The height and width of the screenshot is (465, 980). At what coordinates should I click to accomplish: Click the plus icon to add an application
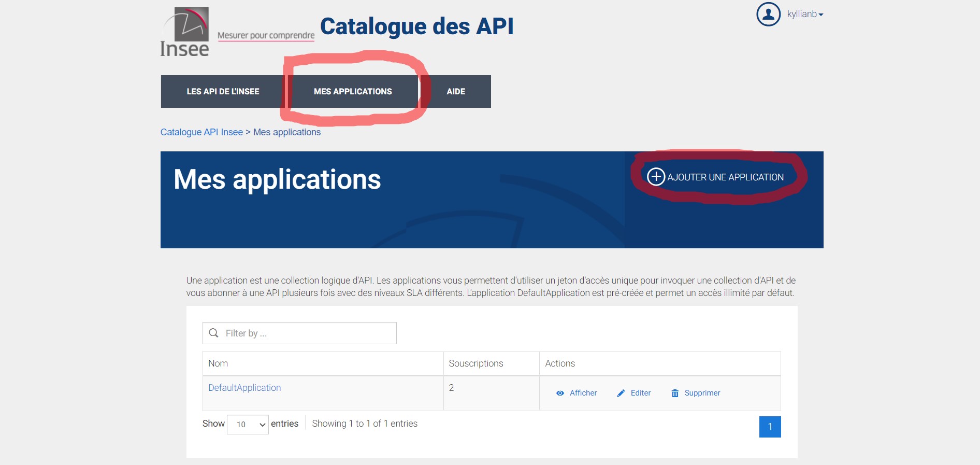pos(656,177)
